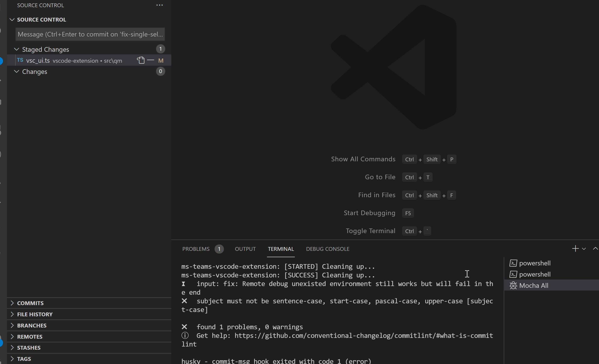Open Source Control more actions menu
The height and width of the screenshot is (364, 599).
tap(159, 5)
